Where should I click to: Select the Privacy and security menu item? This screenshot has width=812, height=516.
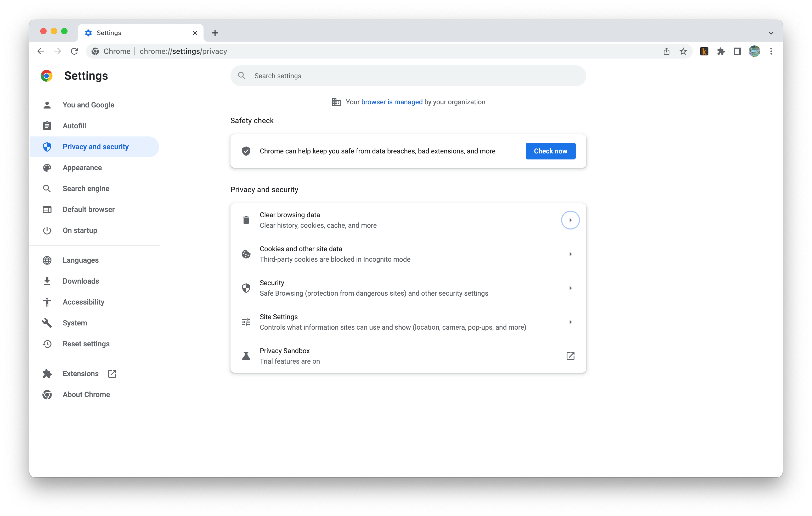96,147
